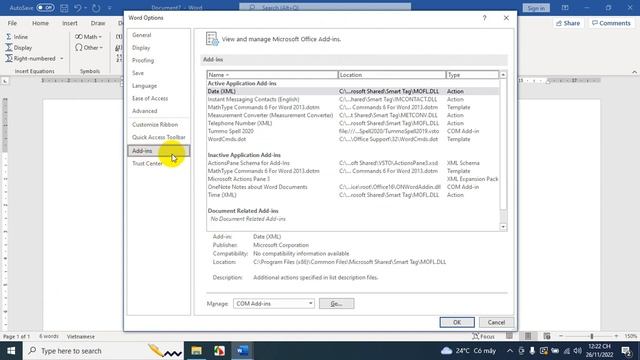Select the Add-ins category
The image size is (640, 360).
tap(158, 151)
